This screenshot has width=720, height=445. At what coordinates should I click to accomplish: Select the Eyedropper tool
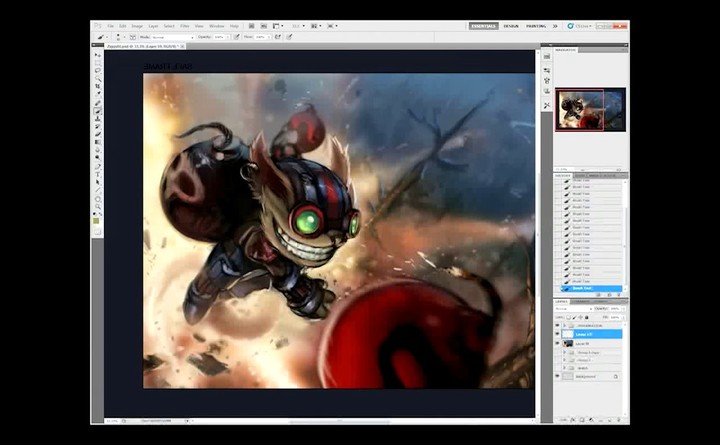click(97, 94)
